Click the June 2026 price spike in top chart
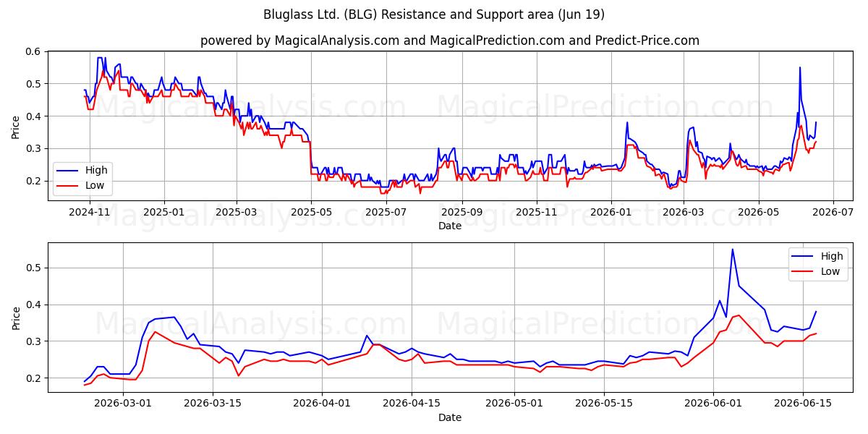Screen dimensions: 868x434 pyautogui.click(x=800, y=68)
